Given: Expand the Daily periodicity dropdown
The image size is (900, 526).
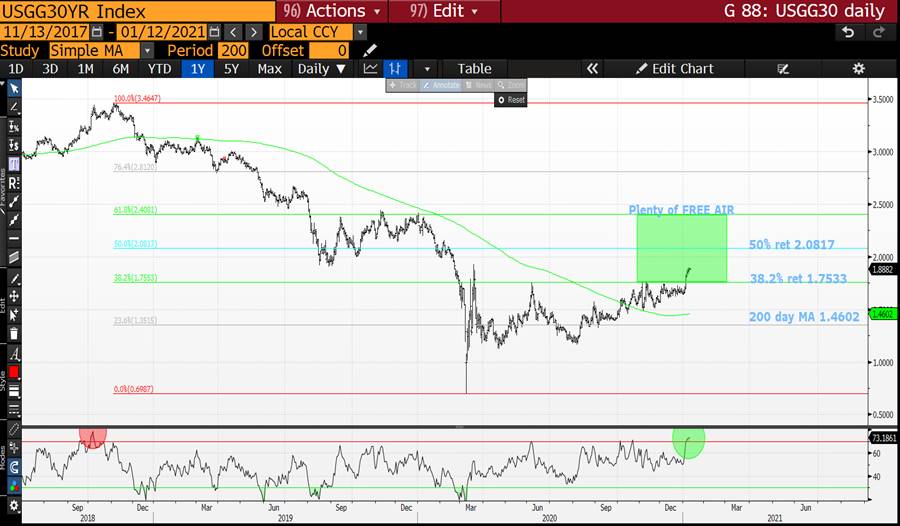Looking at the screenshot, I should pos(321,68).
